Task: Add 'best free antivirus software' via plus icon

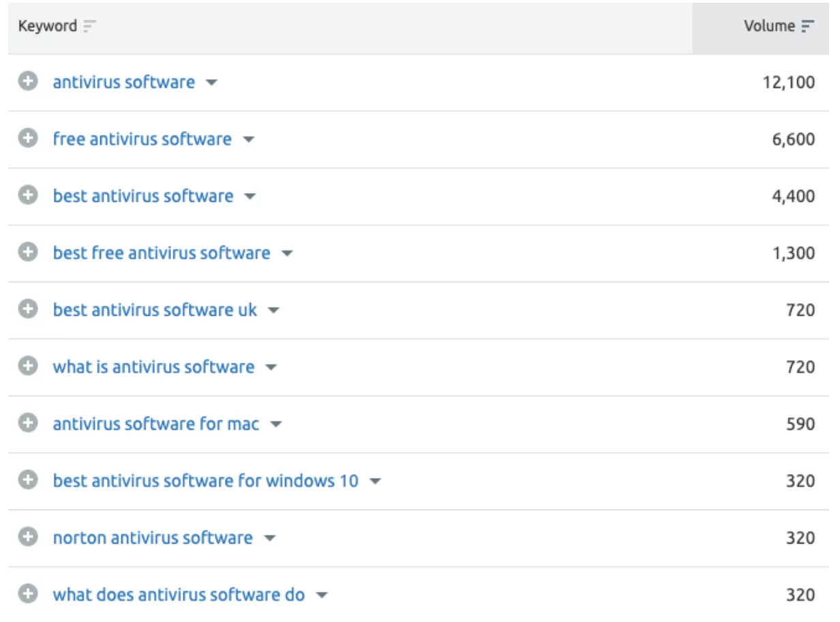Action: coord(28,253)
